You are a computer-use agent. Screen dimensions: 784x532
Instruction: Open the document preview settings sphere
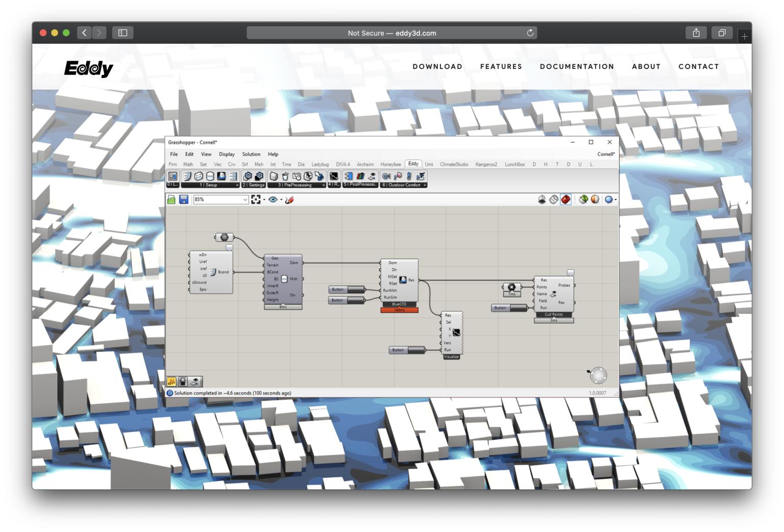pos(595,199)
